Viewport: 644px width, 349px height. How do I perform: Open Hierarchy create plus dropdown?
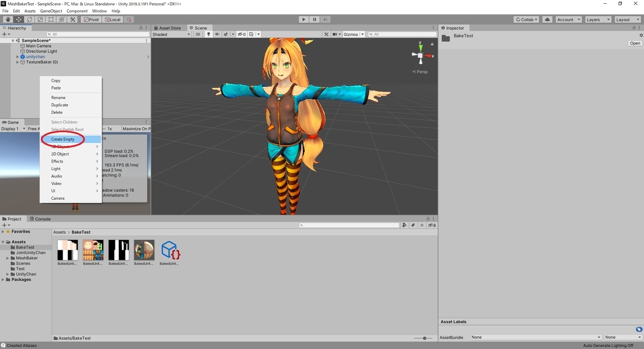click(6, 34)
